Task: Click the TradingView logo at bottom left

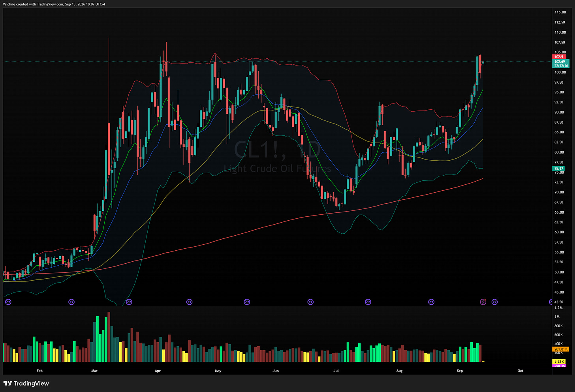Action: coord(26,383)
